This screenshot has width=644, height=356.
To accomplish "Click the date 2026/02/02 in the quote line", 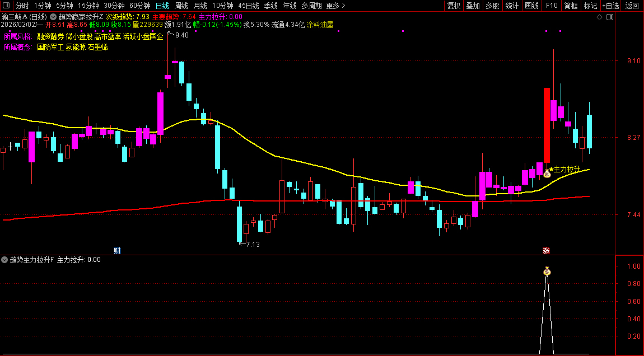I will tap(18, 25).
